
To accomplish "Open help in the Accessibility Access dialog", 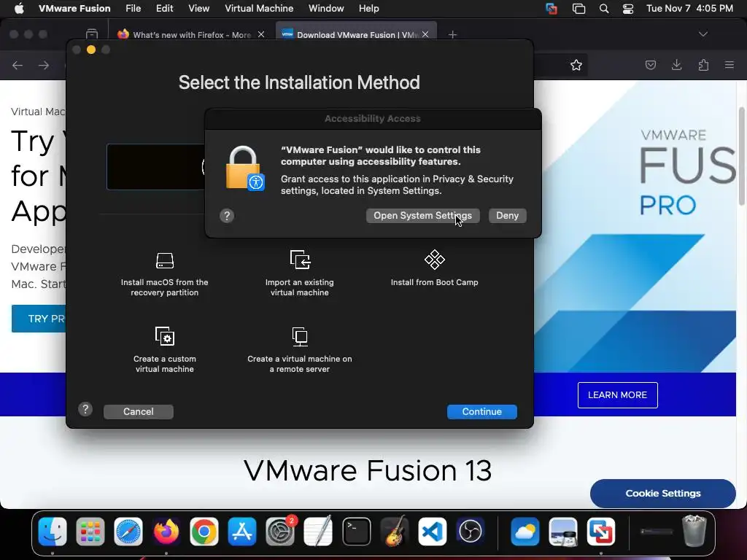I will 227,216.
